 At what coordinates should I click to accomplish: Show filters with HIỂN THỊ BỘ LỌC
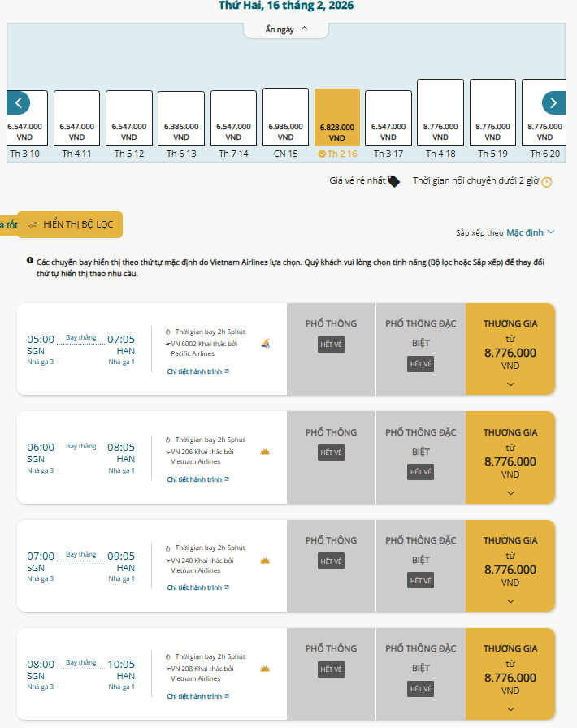click(70, 224)
